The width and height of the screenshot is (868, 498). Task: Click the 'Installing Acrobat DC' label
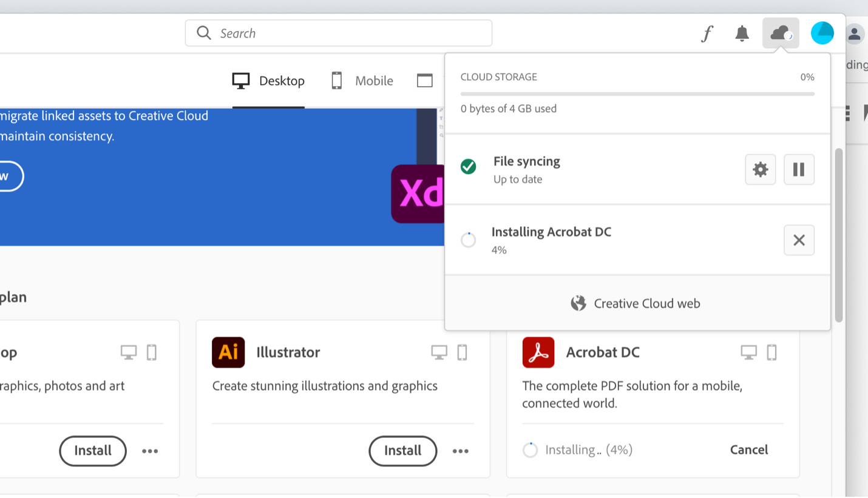(x=551, y=232)
